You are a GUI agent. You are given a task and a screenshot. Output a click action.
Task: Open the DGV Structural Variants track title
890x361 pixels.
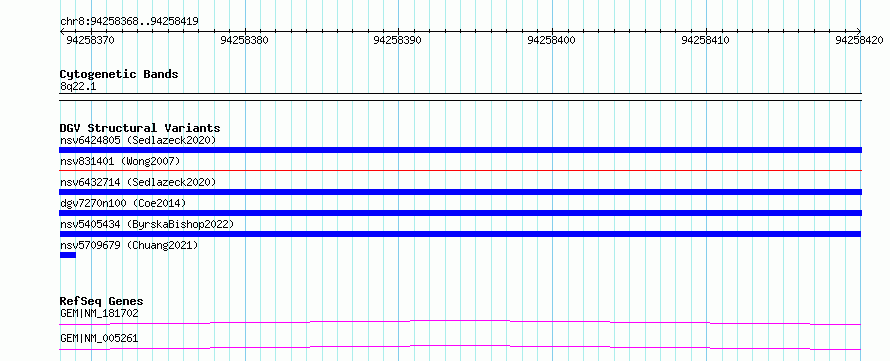[140, 128]
